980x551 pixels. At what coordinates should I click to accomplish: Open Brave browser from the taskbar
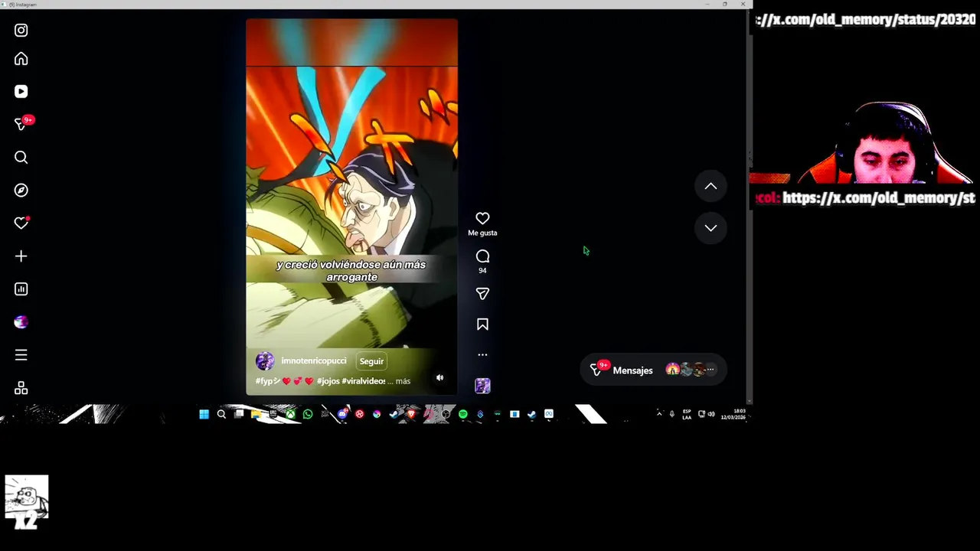click(412, 414)
